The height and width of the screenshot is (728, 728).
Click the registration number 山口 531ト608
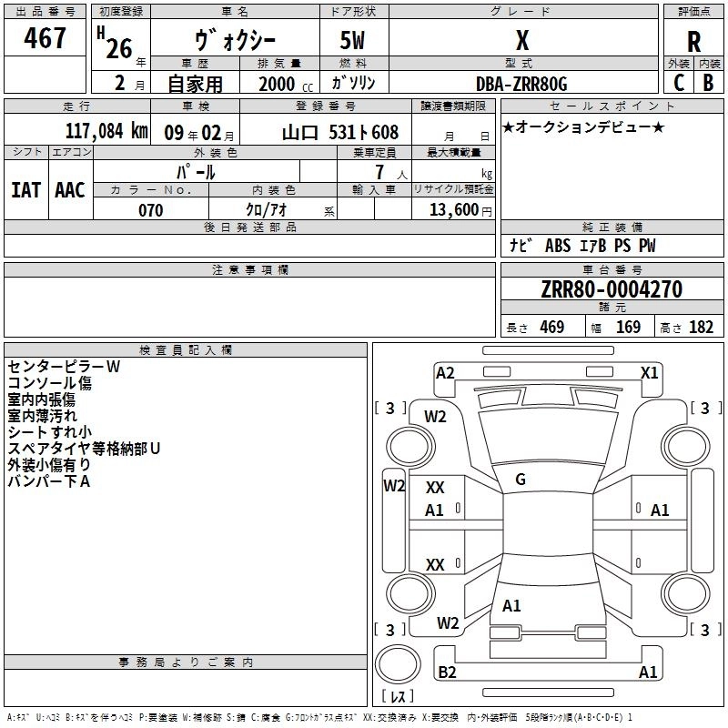[339, 133]
